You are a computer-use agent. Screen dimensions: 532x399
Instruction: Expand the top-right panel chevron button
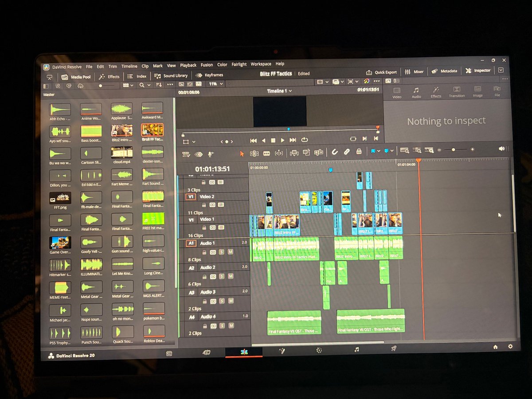[501, 70]
